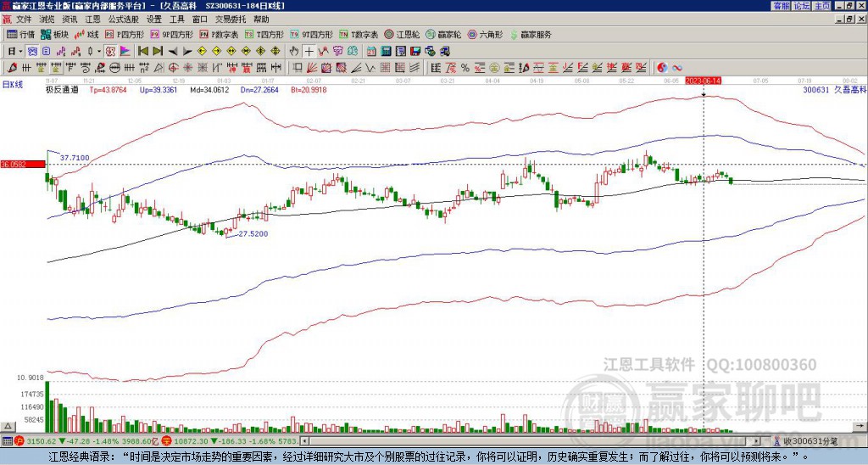Click the keyboard icon in status bar
868x465 pixels.
coord(7,441)
